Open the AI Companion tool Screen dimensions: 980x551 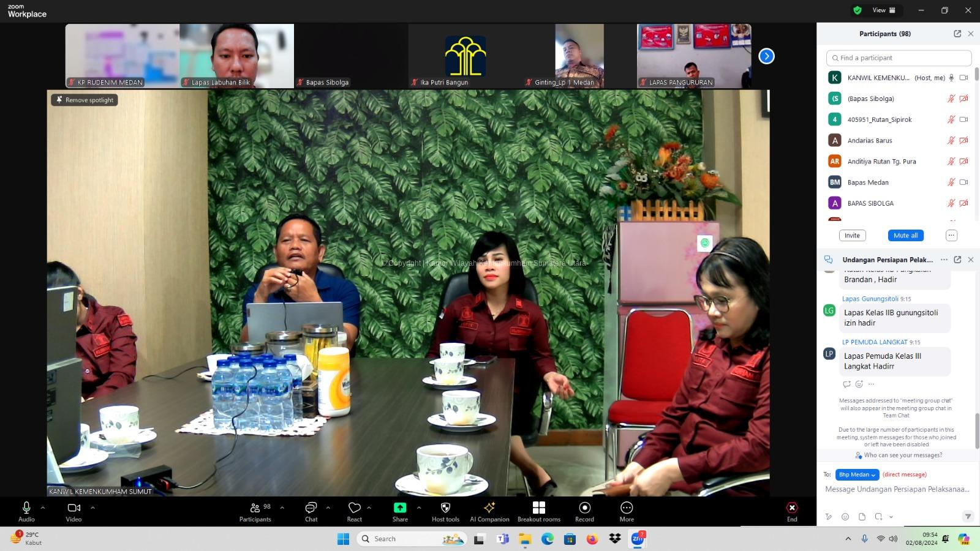pyautogui.click(x=489, y=508)
